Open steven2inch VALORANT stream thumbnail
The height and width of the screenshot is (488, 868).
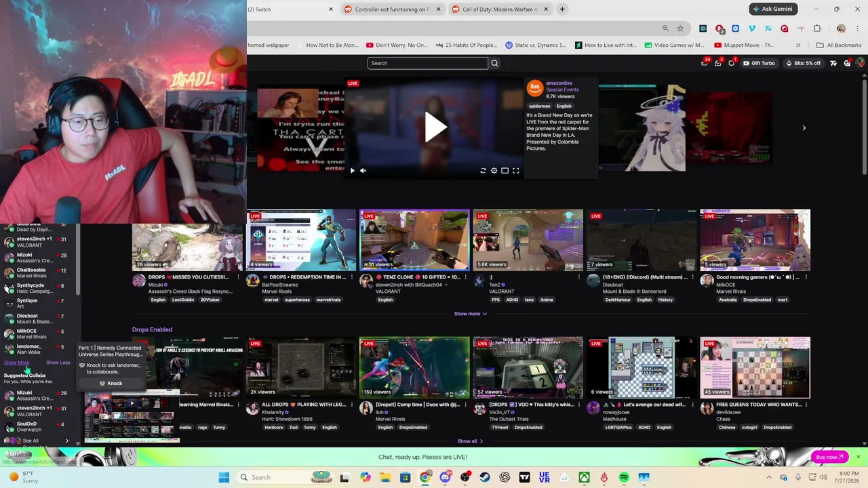coord(414,240)
